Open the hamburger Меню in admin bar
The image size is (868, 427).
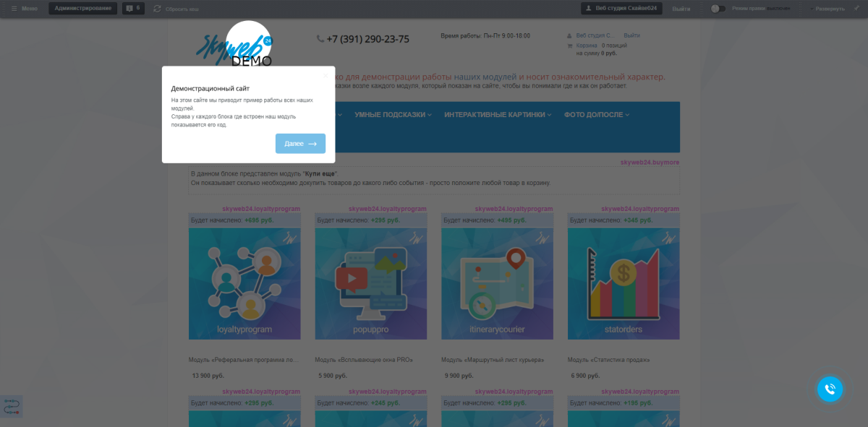pos(24,9)
